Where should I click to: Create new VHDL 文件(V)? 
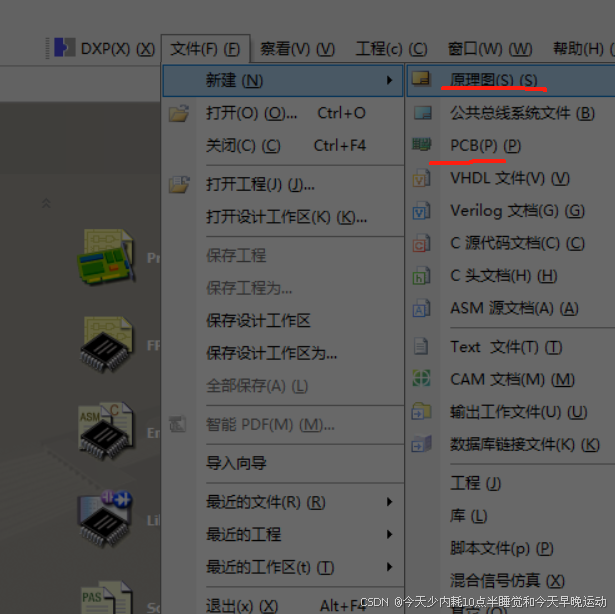pos(511,179)
